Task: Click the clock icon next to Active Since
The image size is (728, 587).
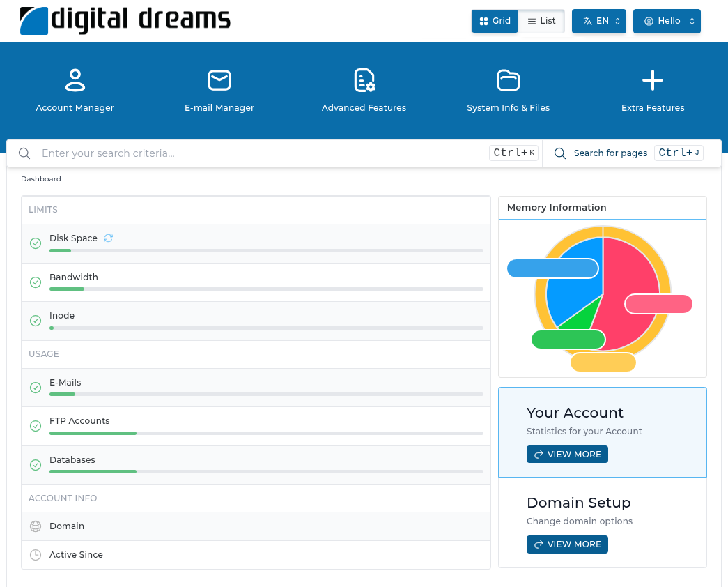Action: tap(36, 555)
